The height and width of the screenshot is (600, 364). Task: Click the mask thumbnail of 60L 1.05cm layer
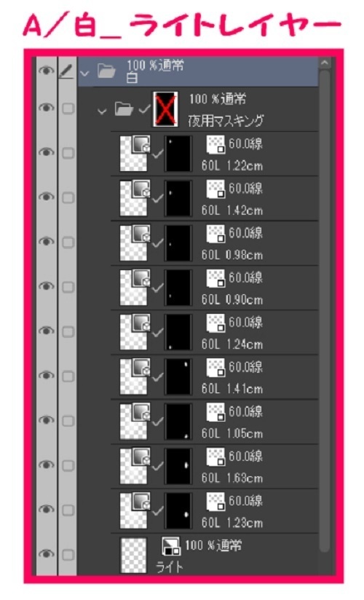(x=178, y=422)
